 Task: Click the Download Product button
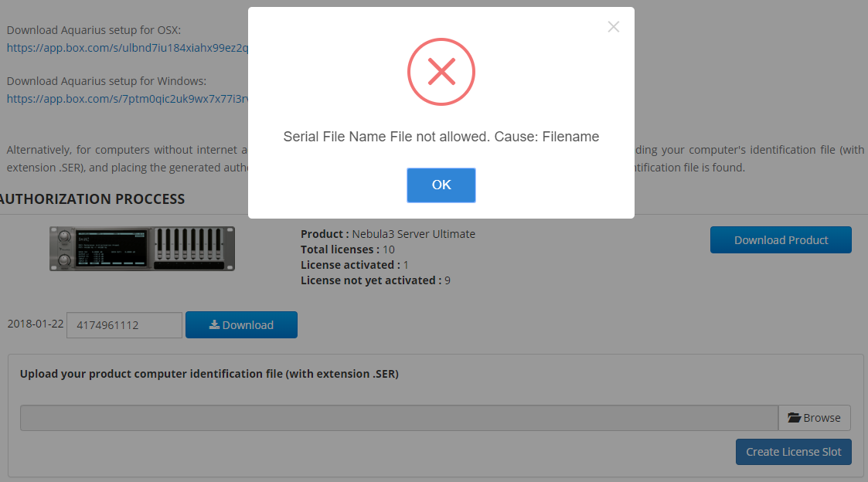point(781,239)
